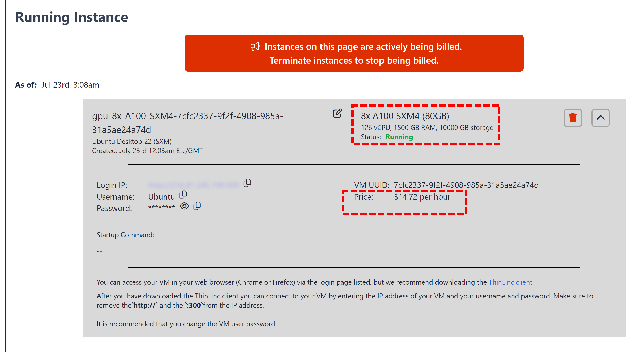The height and width of the screenshot is (352, 644).
Task: Click the blurred Login IP link
Action: coord(194,185)
